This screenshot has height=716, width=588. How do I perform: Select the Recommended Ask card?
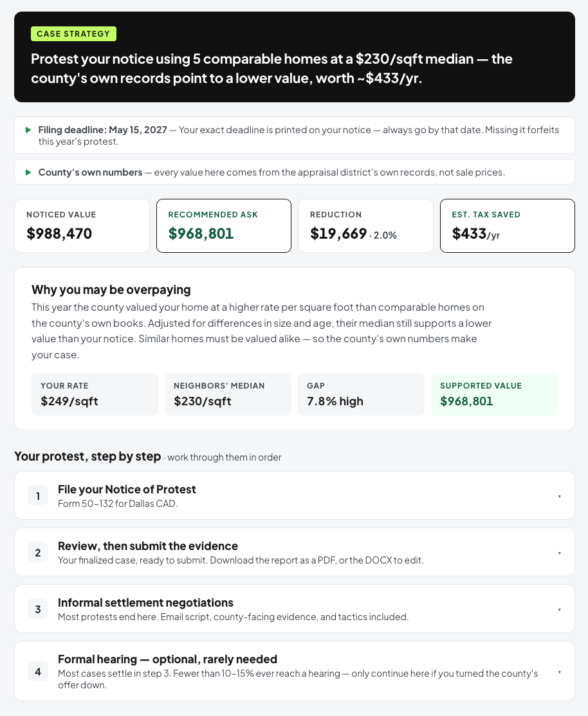point(224,226)
